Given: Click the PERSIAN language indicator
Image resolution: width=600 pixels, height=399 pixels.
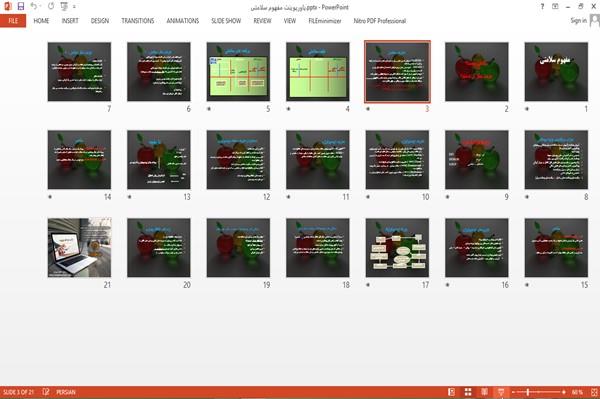Looking at the screenshot, I should click(66, 392).
